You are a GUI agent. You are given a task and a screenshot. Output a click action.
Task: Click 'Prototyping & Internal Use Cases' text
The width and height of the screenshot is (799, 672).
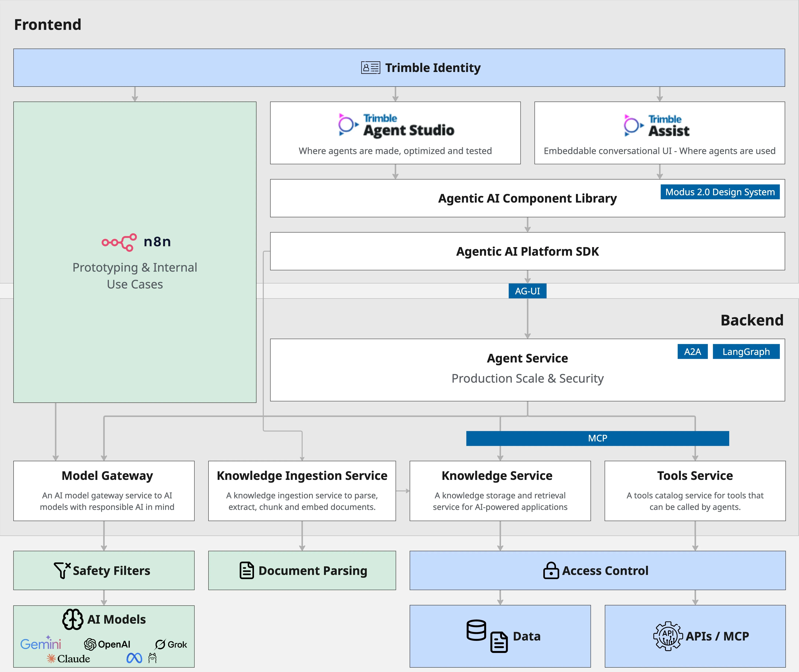(135, 276)
